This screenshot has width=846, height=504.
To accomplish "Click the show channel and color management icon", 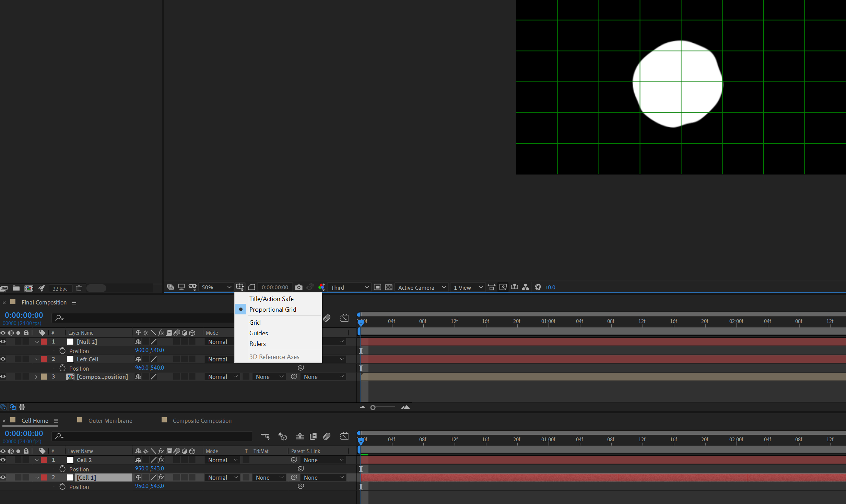I will 321,287.
